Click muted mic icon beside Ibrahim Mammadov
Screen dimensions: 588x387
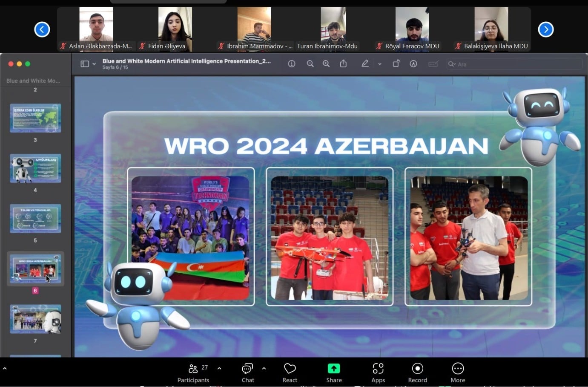(x=221, y=46)
